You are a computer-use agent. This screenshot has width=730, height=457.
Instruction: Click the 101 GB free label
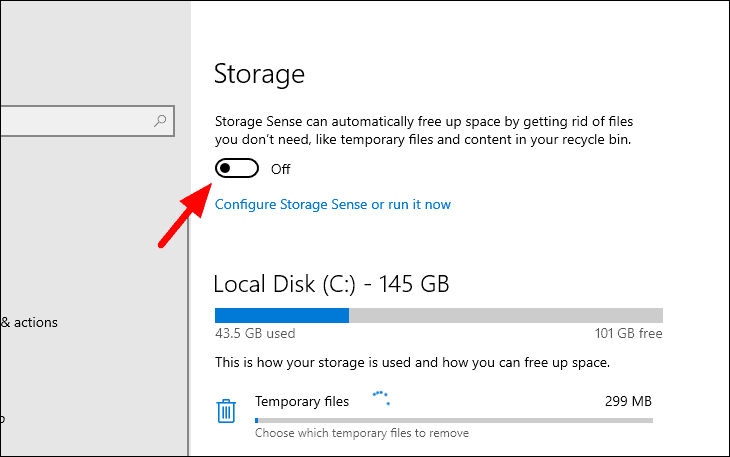628,334
